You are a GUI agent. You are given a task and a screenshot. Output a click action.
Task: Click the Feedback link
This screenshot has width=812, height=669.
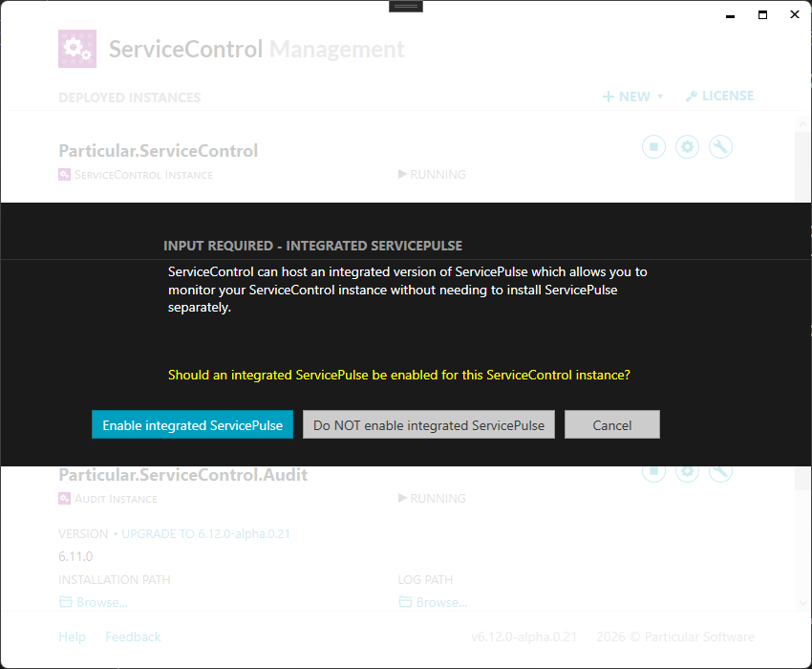(133, 637)
